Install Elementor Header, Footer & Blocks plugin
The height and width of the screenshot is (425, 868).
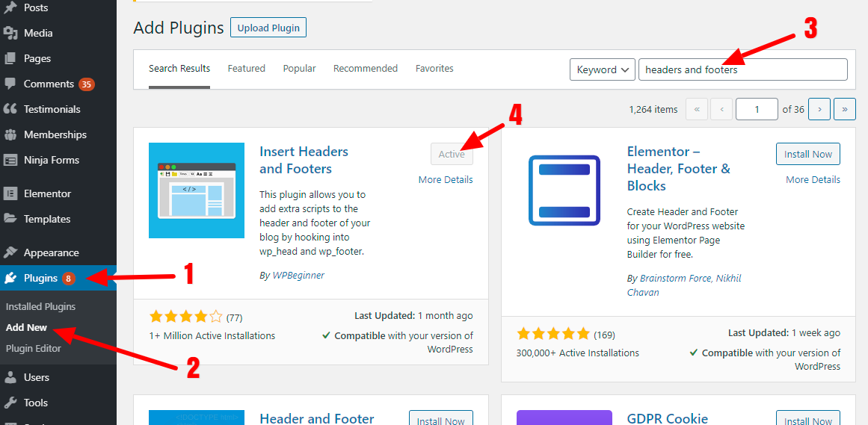[x=807, y=154]
